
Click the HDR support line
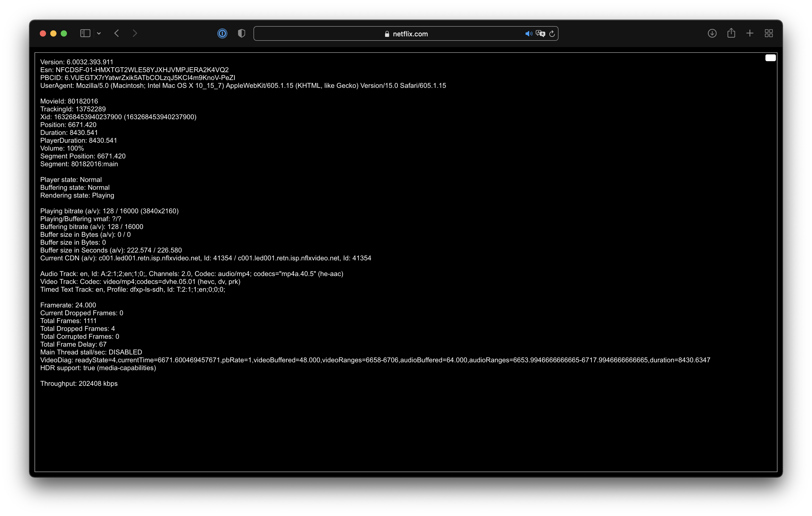point(98,368)
